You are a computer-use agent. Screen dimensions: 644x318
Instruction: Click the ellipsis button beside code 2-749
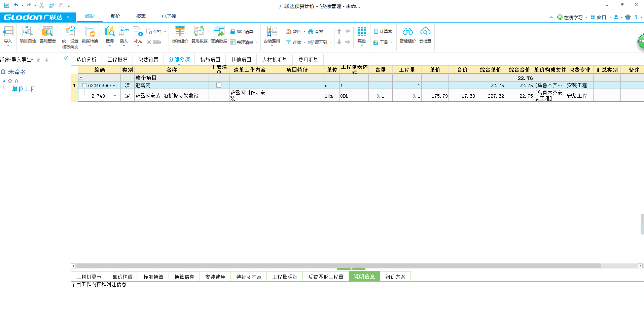tap(114, 96)
